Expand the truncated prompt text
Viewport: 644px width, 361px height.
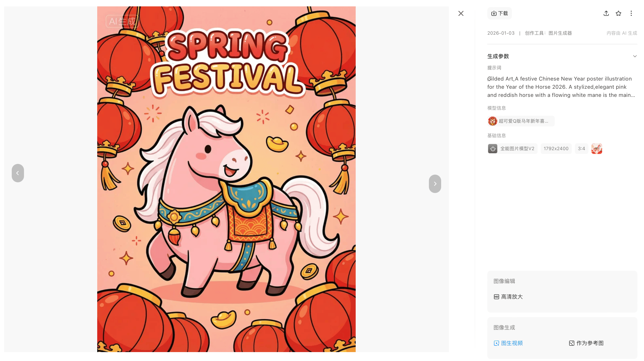coord(561,87)
